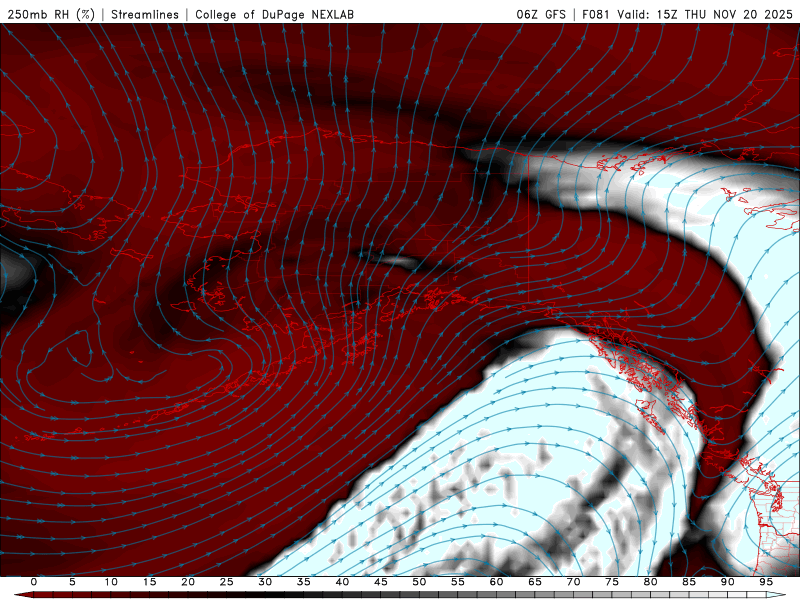Click the '10' label on the color scale
Screen dimensions: 800x600
111,582
